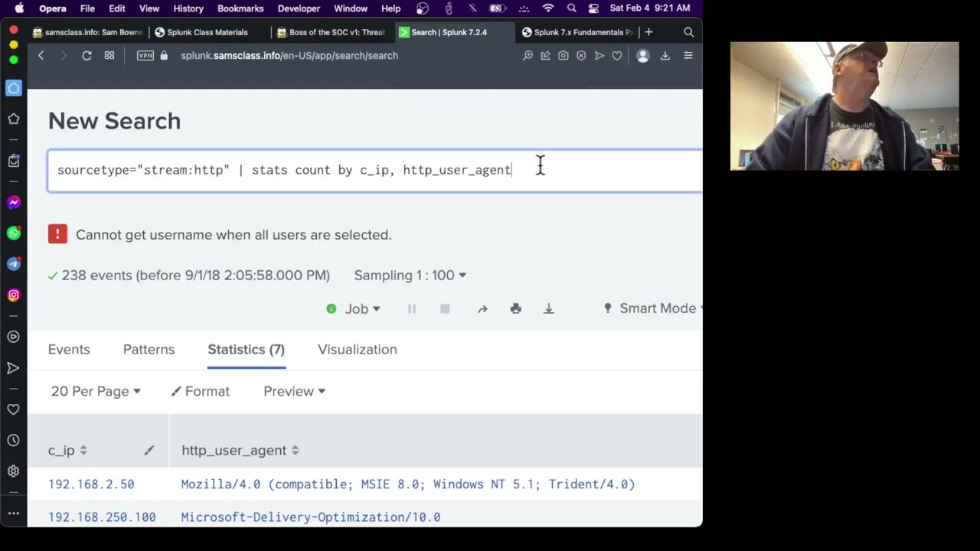Open macOS Control Center icon

coord(593,8)
